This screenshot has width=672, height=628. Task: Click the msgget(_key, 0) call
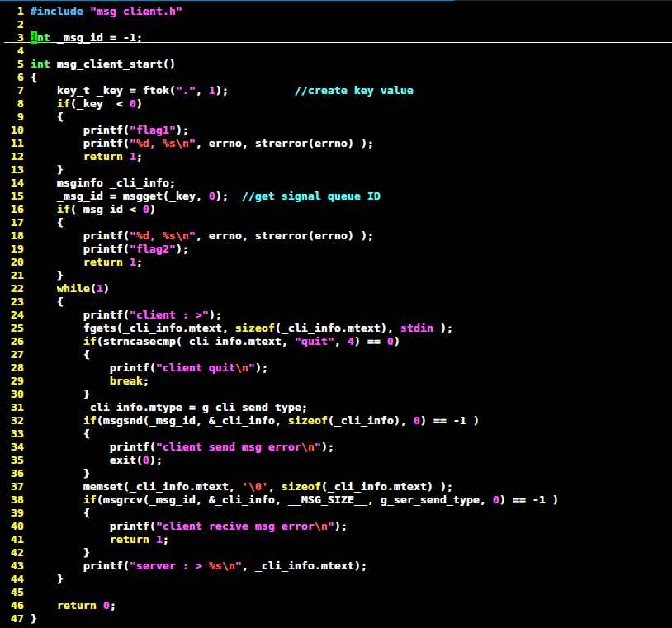pyautogui.click(x=172, y=196)
